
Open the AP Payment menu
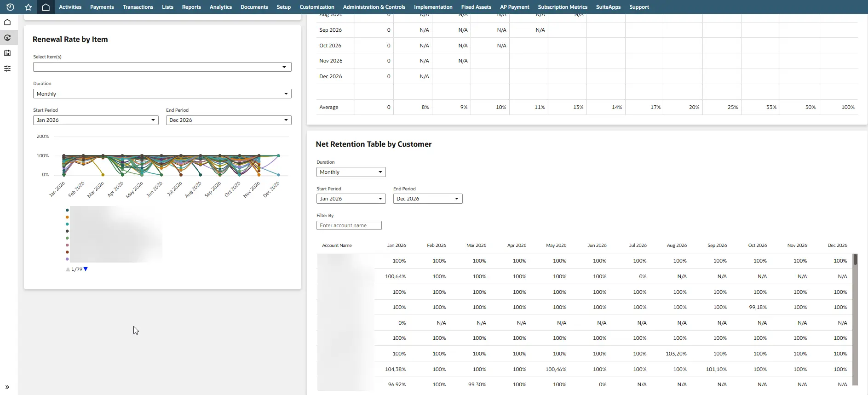(515, 7)
